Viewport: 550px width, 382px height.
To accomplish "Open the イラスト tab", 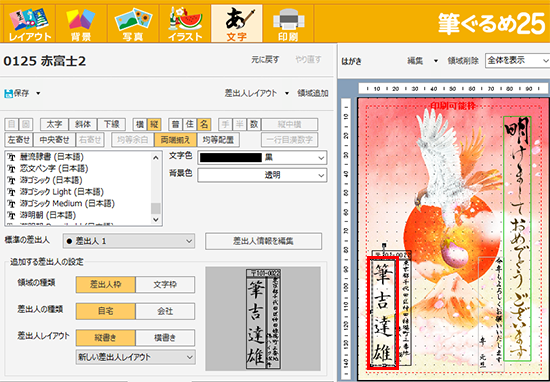I will coord(185,24).
